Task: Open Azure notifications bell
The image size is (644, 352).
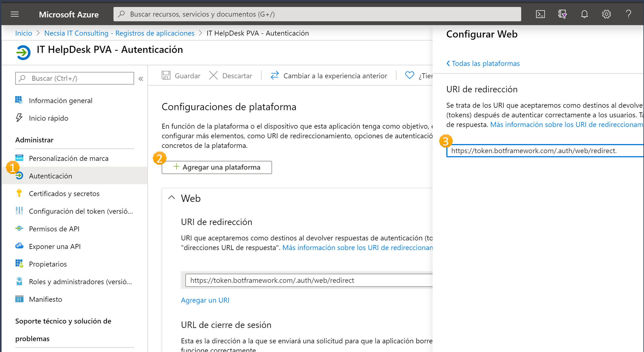Action: point(584,14)
